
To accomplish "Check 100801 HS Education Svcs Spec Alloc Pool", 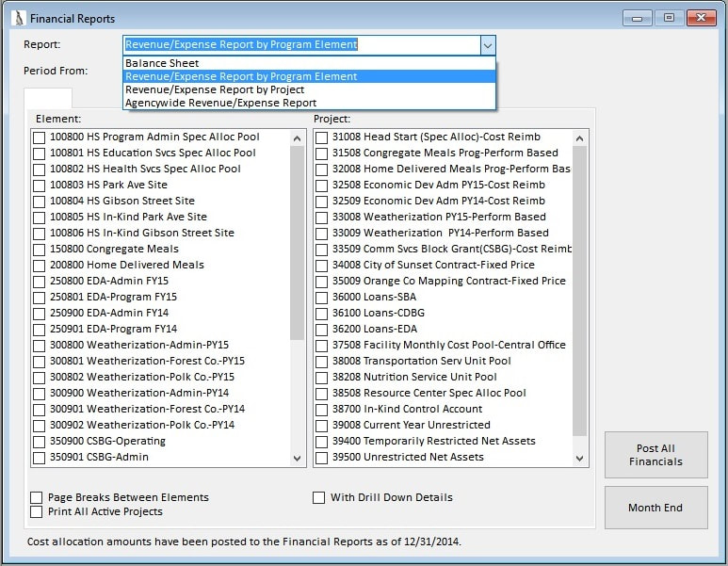I will [39, 154].
